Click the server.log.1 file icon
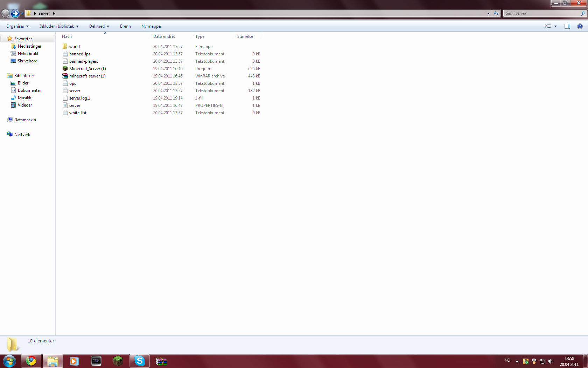Image resolution: width=588 pixels, height=368 pixels. coord(65,98)
